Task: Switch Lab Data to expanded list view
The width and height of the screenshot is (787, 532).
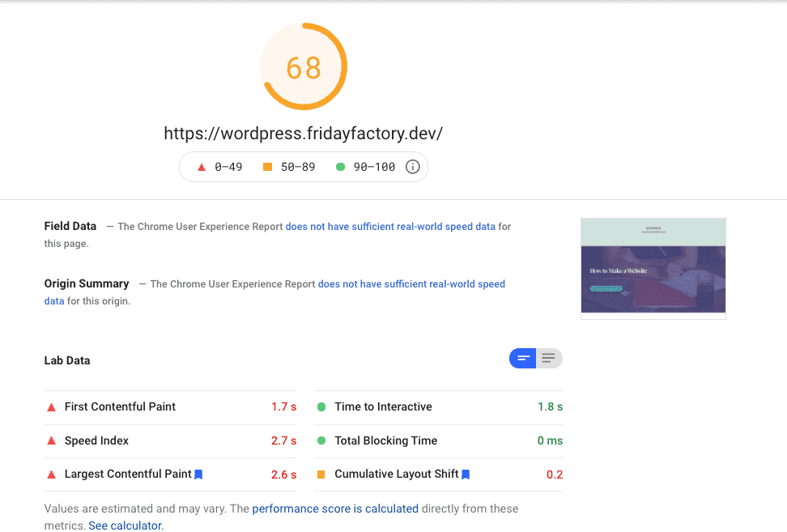Action: tap(549, 359)
